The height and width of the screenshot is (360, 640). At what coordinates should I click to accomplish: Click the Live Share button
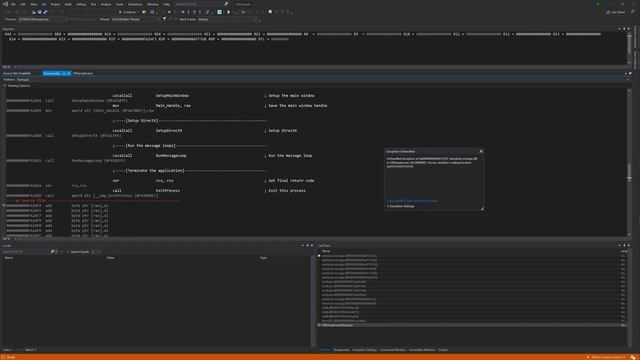click(616, 12)
